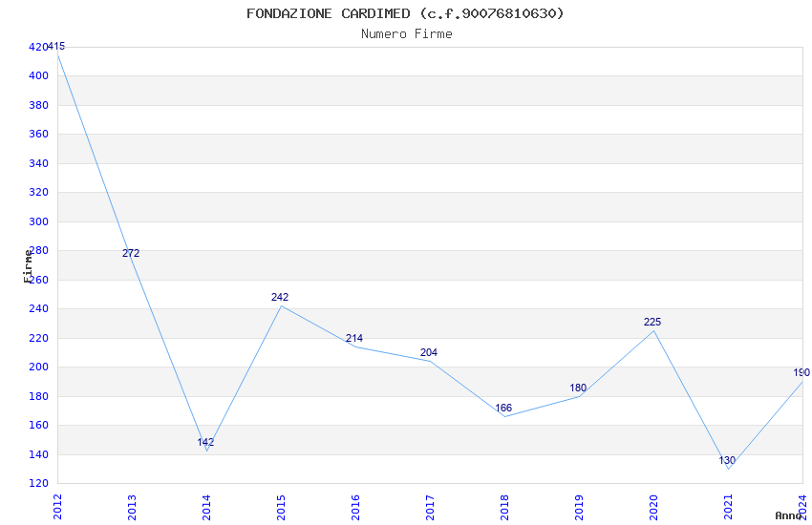The image size is (812, 525).
Task: Click y-axis value 200
Action: [x=38, y=367]
